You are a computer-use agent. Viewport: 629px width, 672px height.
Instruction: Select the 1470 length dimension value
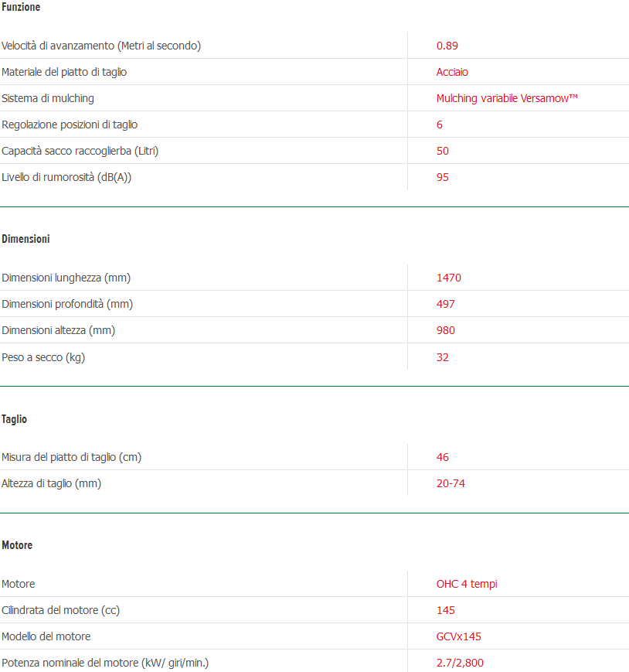point(449,278)
